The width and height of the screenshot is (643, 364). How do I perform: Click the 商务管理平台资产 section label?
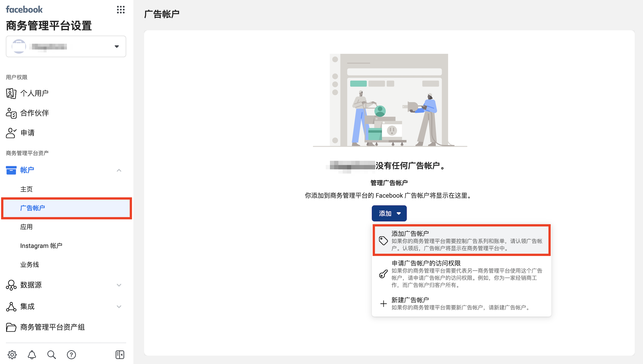[x=27, y=153]
